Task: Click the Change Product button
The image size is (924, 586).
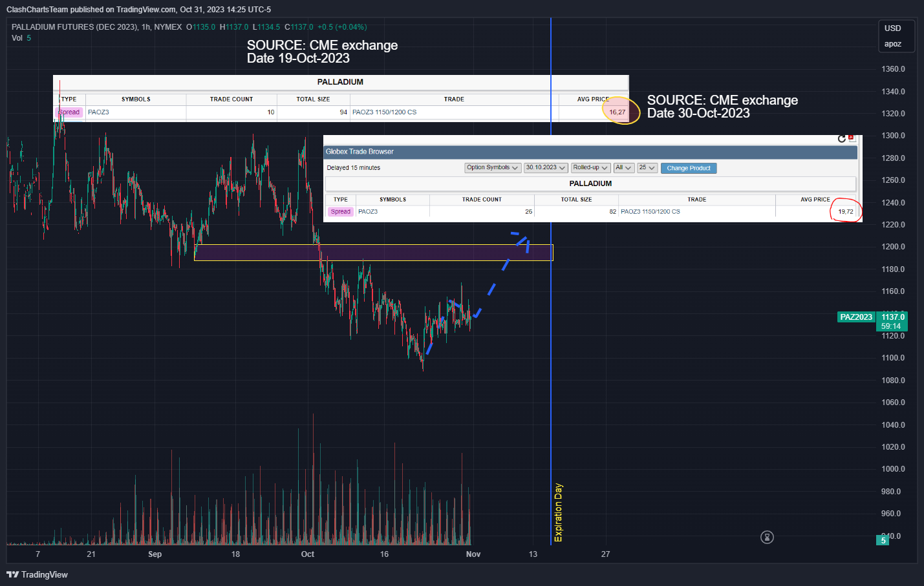Action: click(x=689, y=168)
